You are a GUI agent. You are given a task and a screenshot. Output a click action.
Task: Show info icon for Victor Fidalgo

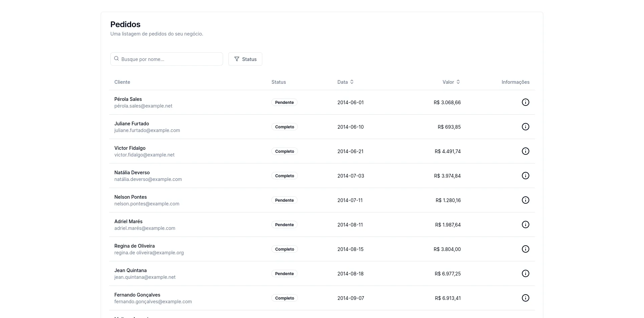coord(525,151)
